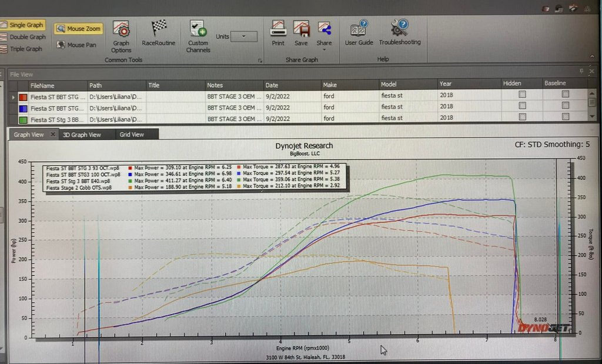
Task: Click the Notes cell in the blue run's row
Action: point(234,108)
